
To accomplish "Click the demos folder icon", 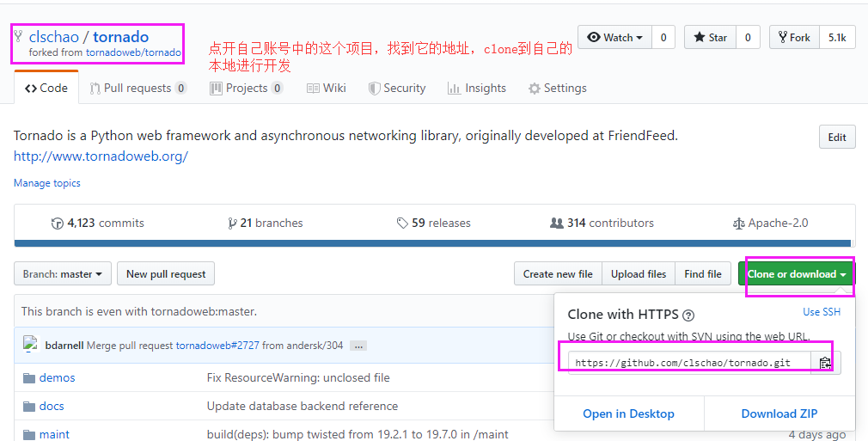I will (x=29, y=378).
